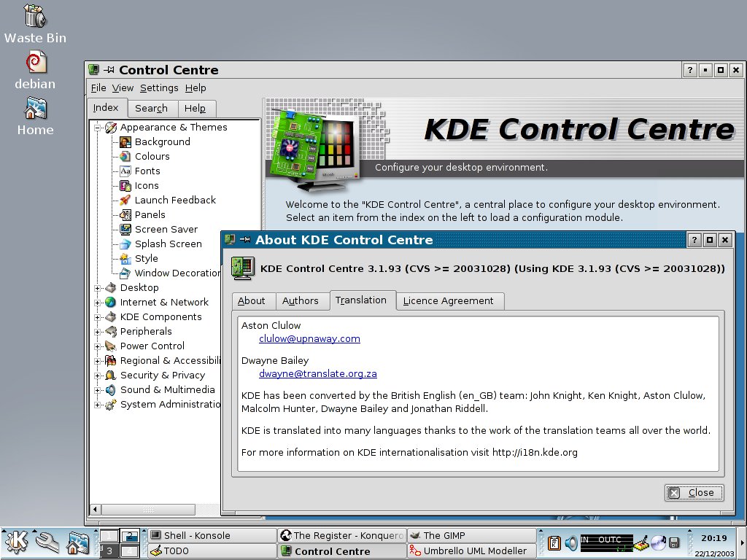The image size is (747, 560).
Task: Expand the Power Control branch
Action: pos(97,346)
